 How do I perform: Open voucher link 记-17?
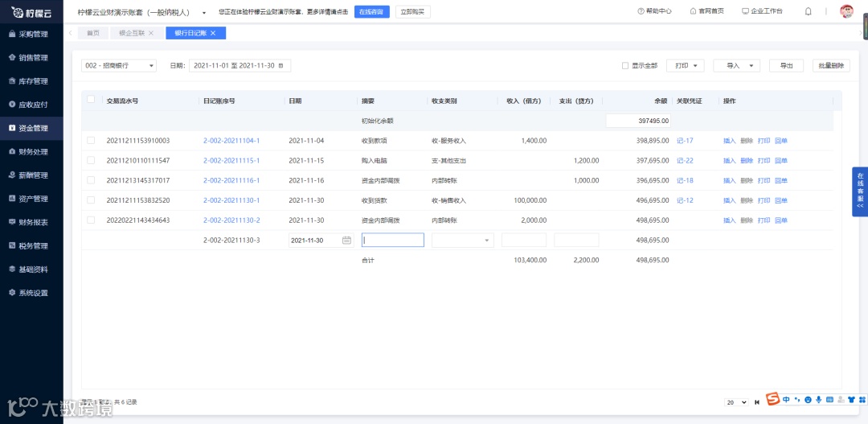coord(685,141)
